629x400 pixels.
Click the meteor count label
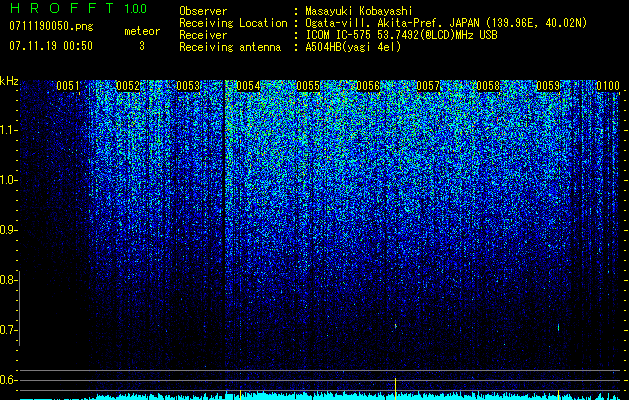pos(142,31)
